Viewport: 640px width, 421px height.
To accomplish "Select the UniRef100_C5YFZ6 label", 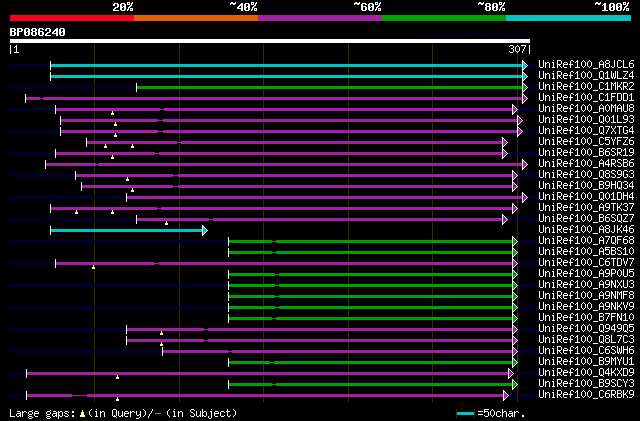I will click(x=586, y=141).
